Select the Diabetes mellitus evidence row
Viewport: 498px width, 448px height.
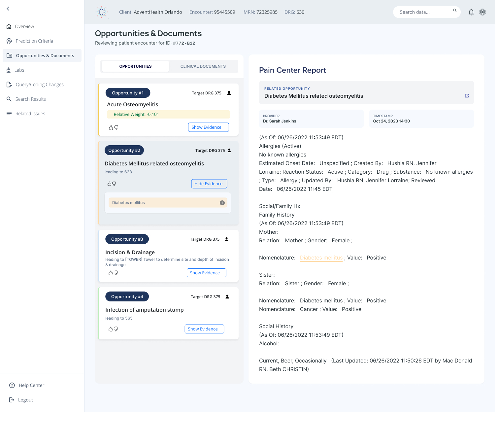(168, 203)
